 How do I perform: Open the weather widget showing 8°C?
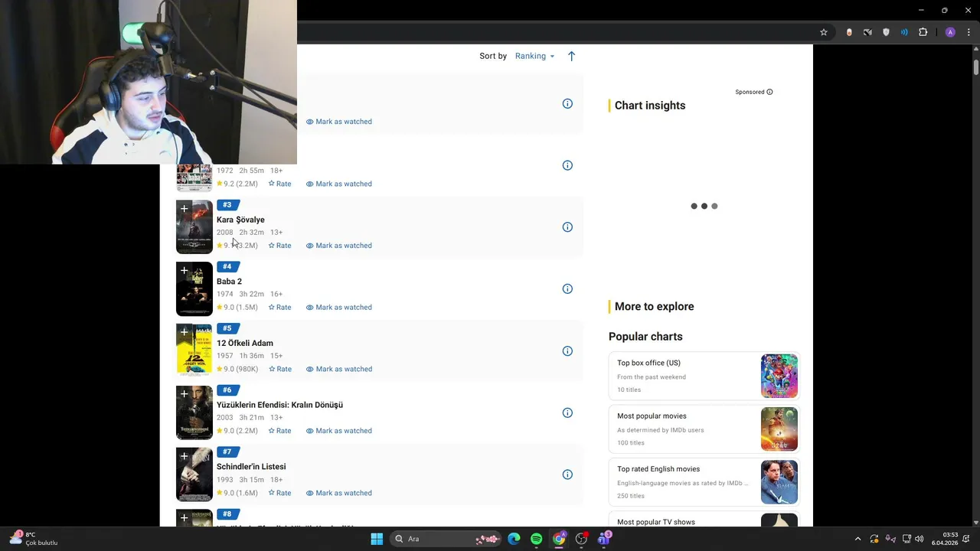coord(34,539)
